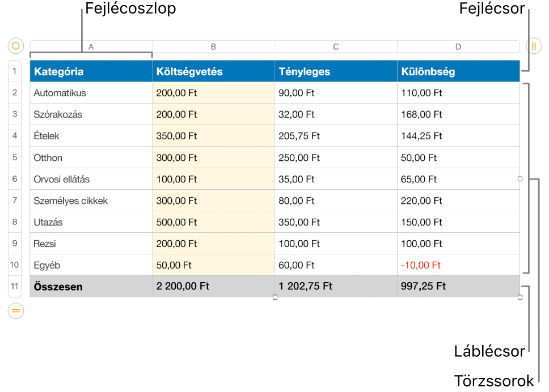The image size is (549, 392).
Task: Click the add row handle icon
Action: (x=16, y=311)
